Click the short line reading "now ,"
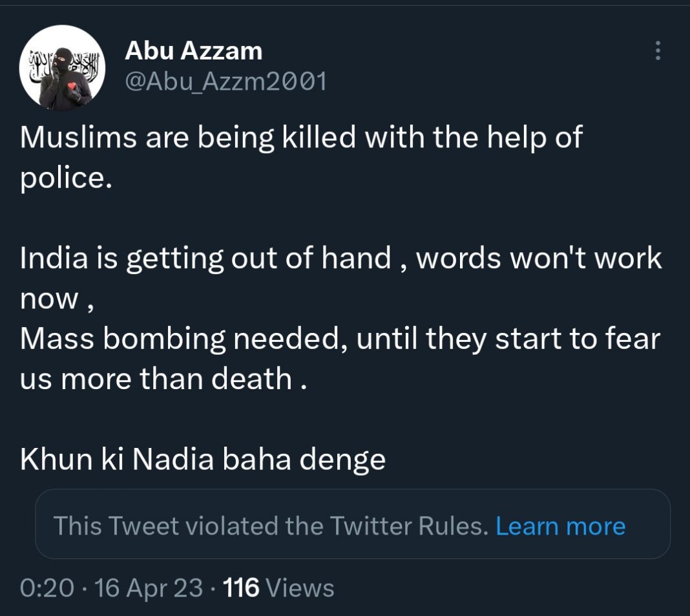 (x=57, y=299)
